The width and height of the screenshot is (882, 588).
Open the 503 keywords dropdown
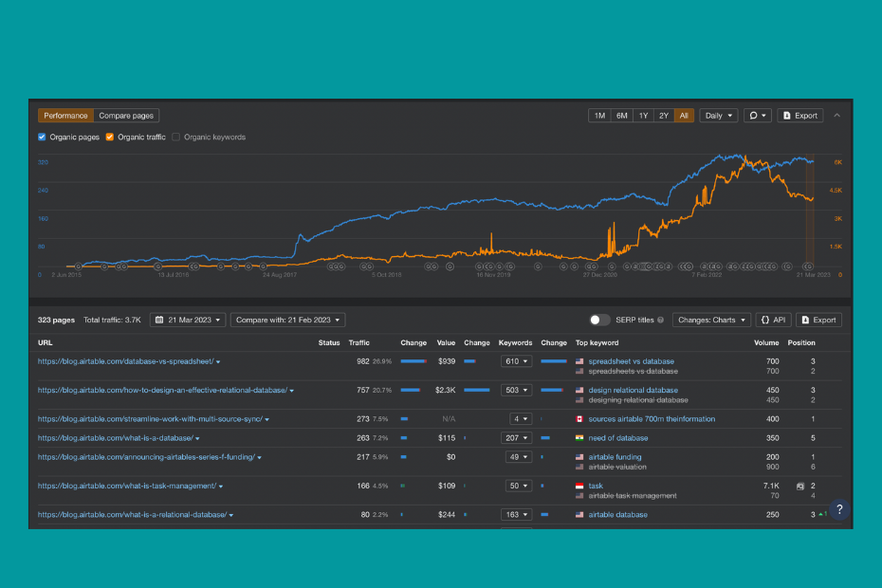click(516, 390)
